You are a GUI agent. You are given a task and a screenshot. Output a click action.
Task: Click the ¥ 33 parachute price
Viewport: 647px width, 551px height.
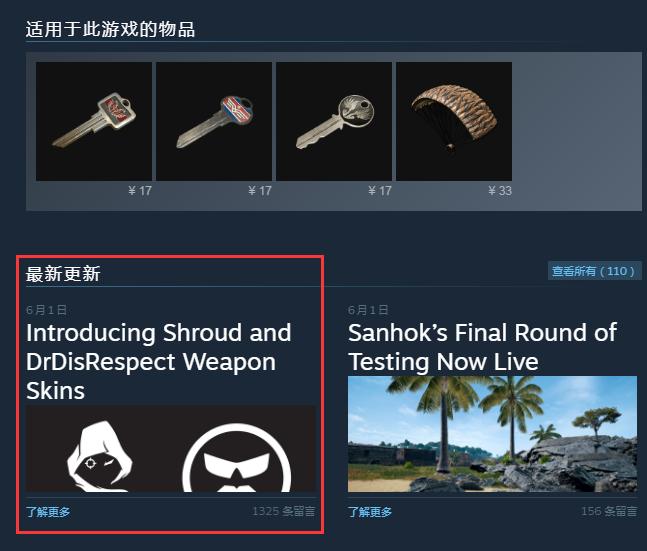[500, 191]
